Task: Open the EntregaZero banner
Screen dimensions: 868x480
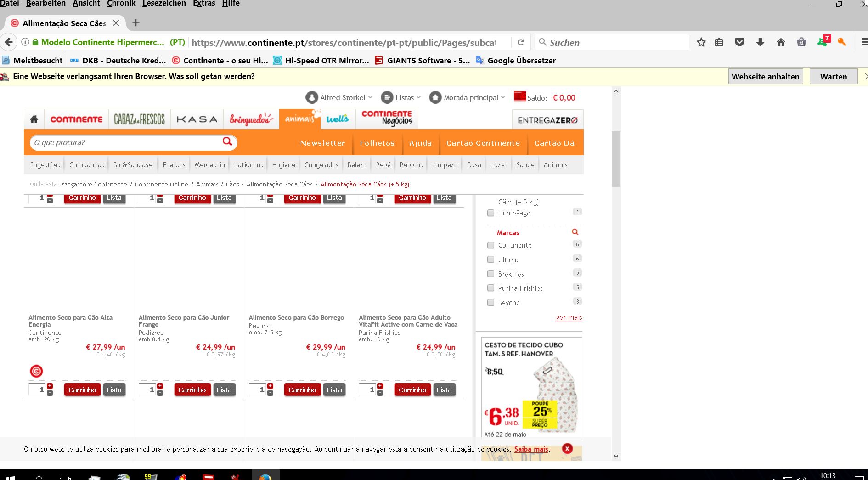Action: pyautogui.click(x=547, y=120)
